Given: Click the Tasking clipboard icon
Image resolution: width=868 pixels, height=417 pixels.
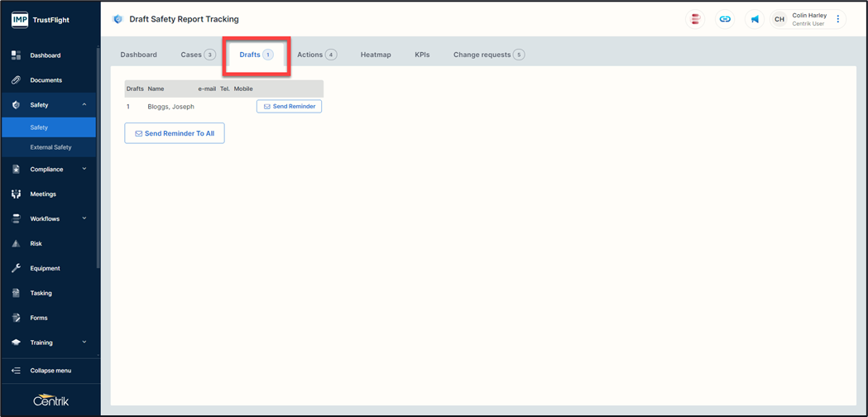Looking at the screenshot, I should (16, 293).
